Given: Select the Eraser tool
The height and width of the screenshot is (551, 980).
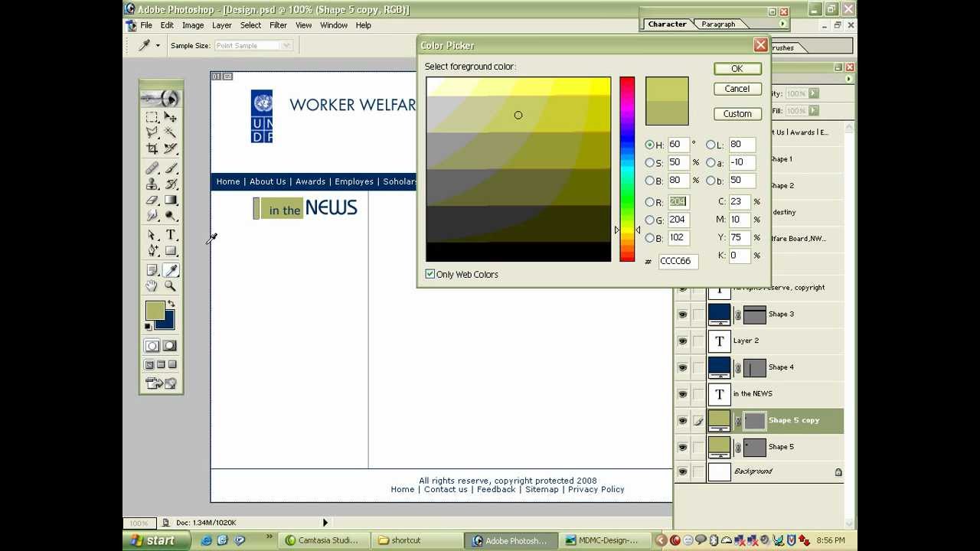Looking at the screenshot, I should [152, 201].
